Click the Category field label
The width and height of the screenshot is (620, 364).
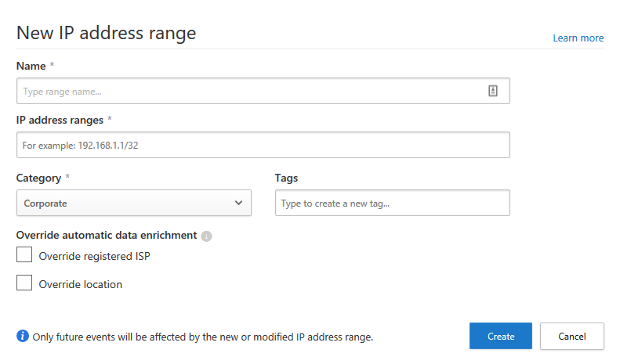pyautogui.click(x=38, y=178)
